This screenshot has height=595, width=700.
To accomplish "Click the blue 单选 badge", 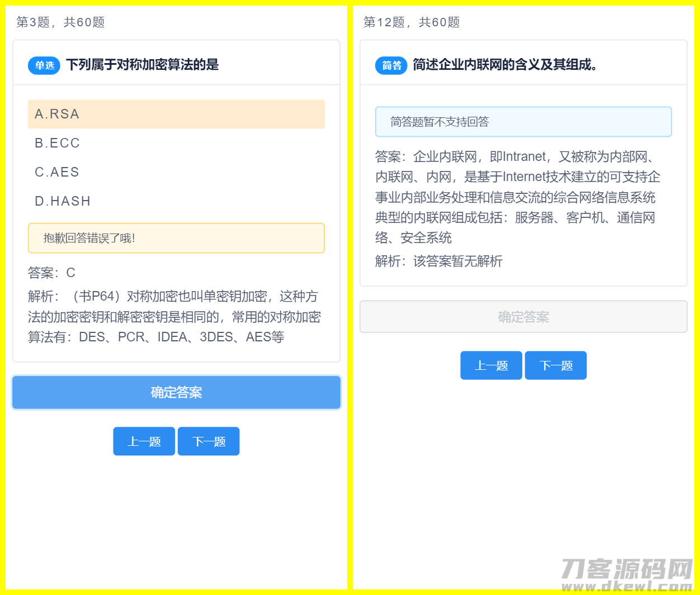I will (44, 65).
